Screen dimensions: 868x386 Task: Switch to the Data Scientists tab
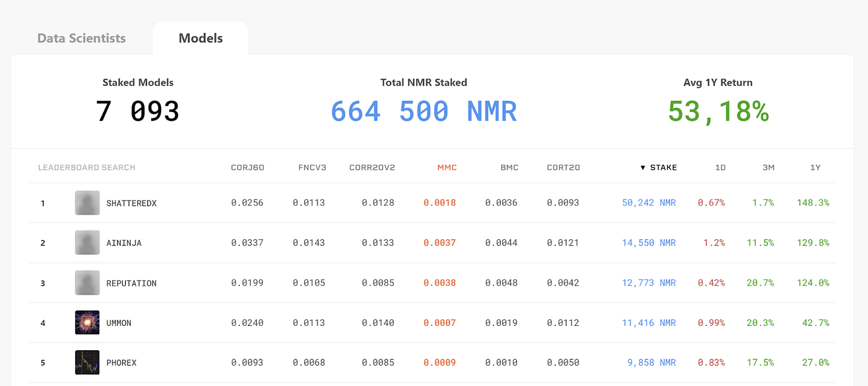(x=82, y=38)
